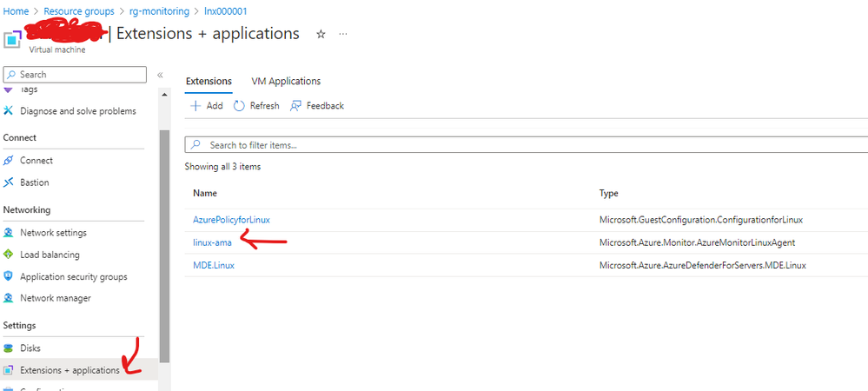Sort by Type column header
Screen dimensions: 868x391
[x=609, y=193]
